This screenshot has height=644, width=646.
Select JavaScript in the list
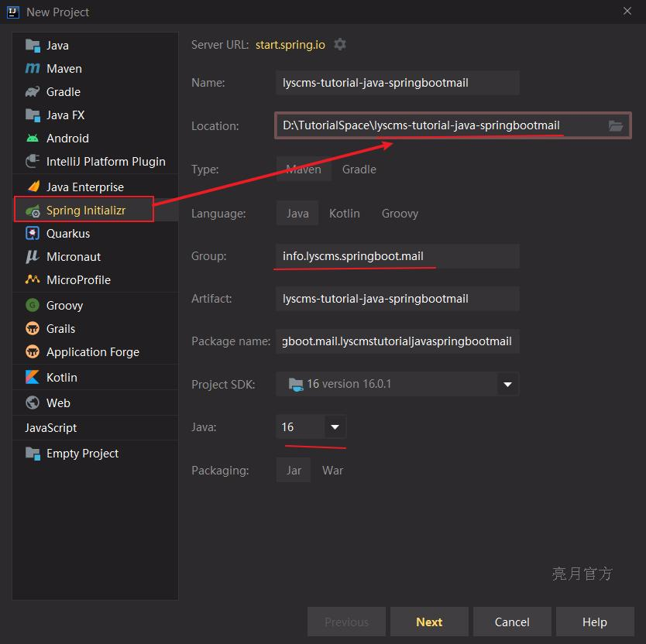(95, 428)
